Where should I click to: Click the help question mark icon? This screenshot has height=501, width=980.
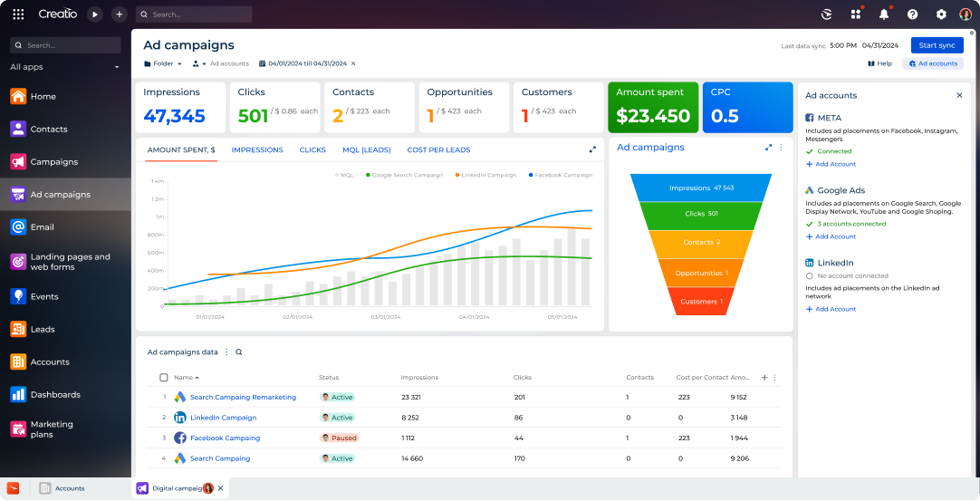(912, 14)
